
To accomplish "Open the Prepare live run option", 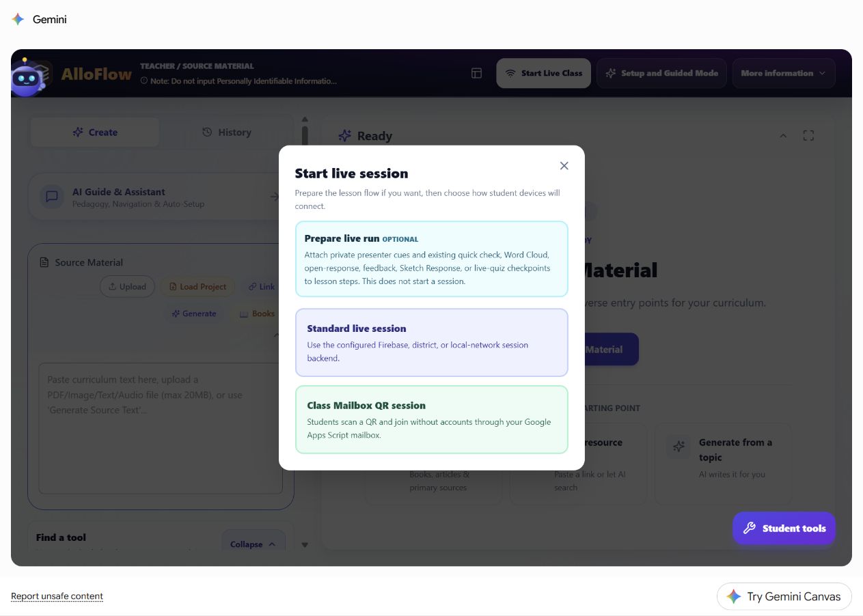I will coord(431,259).
